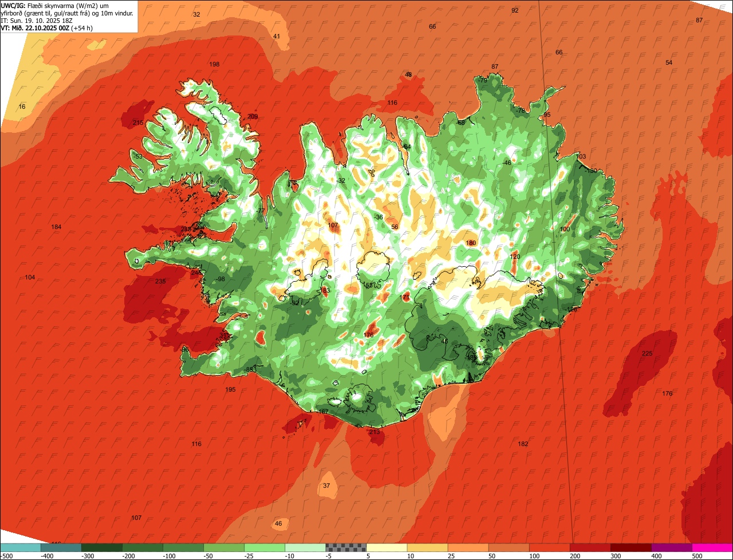Click the map value 184

56,227
